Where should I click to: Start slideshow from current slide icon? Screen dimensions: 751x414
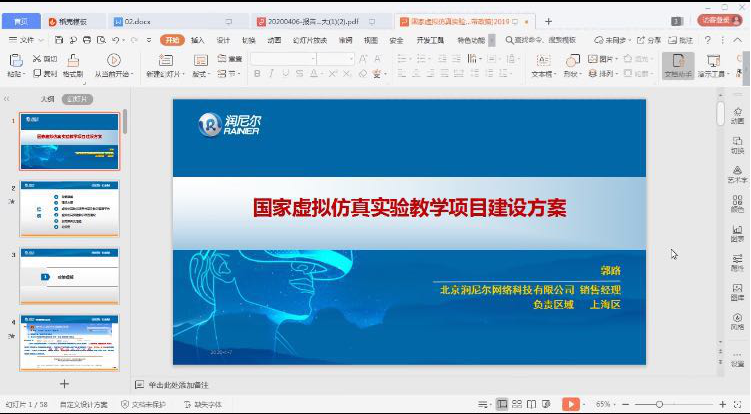pos(113,61)
